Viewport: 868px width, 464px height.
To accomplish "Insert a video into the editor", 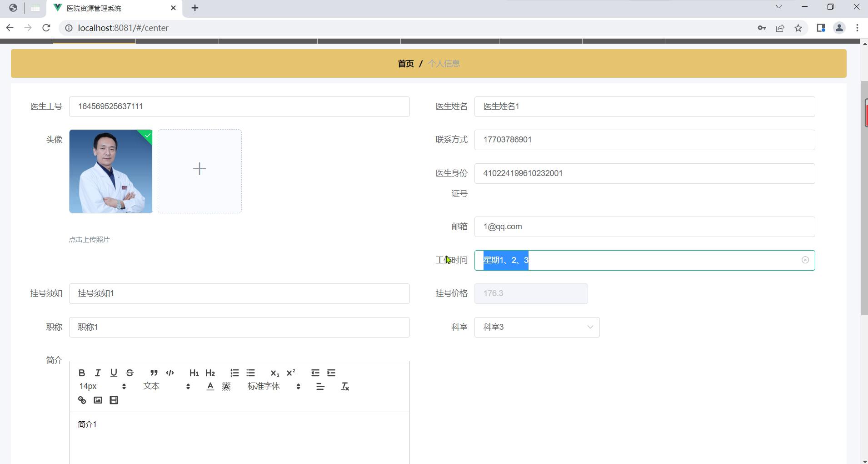I will (114, 400).
